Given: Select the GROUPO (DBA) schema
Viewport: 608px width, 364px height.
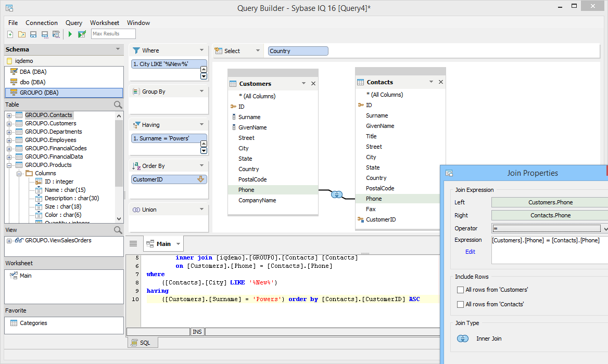Looking at the screenshot, I should point(64,93).
